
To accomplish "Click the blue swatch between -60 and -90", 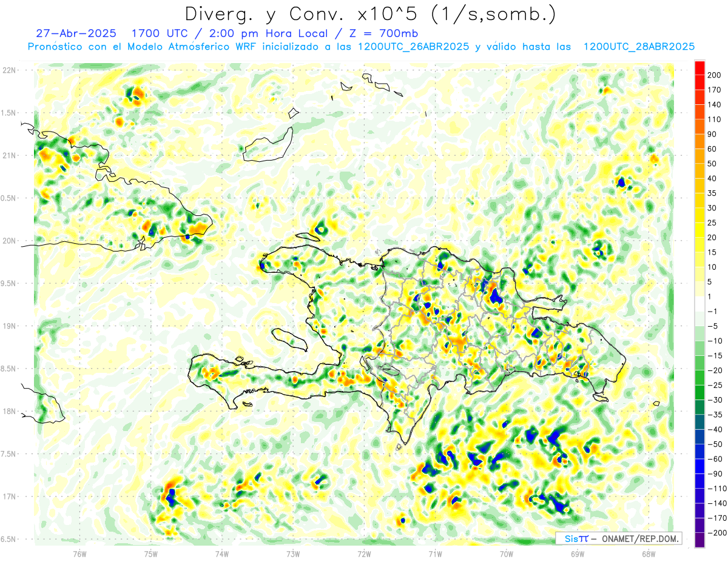I will pos(699,466).
